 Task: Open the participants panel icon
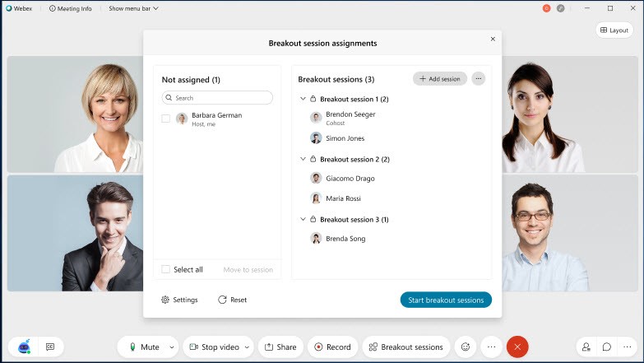pyautogui.click(x=586, y=347)
